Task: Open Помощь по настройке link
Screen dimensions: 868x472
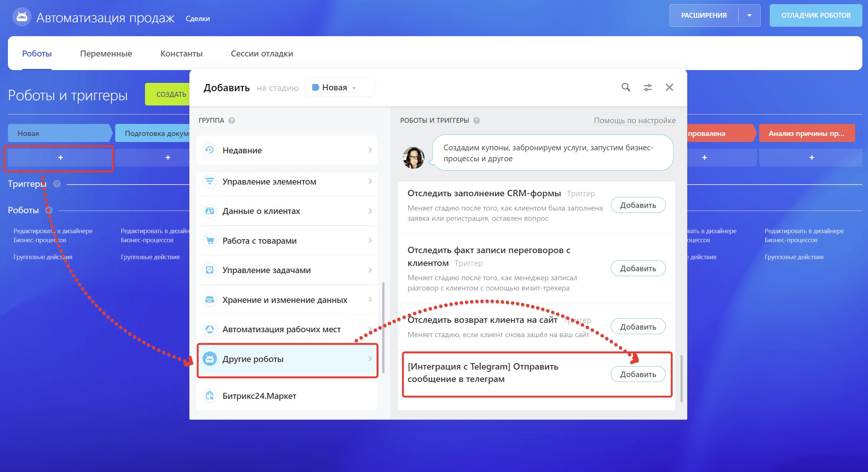Action: pyautogui.click(x=635, y=121)
